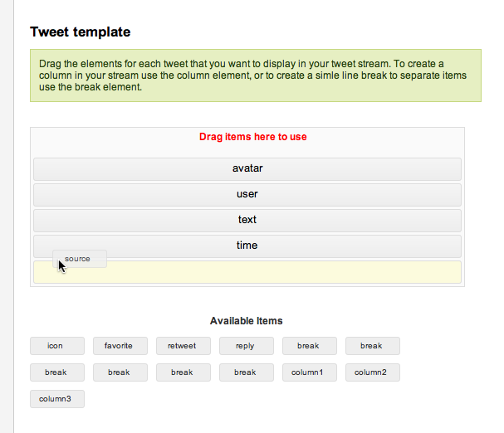Click the text element row
504x433 pixels.
[247, 221]
